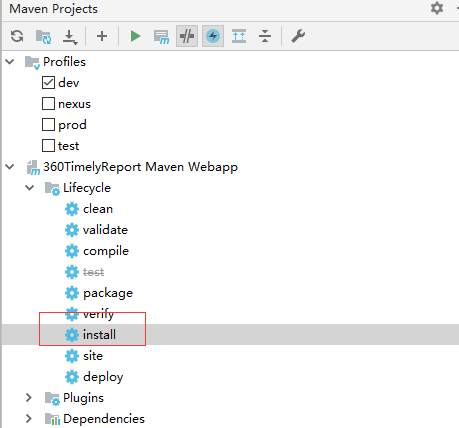
Task: Select the Plugins tree label
Action: click(x=83, y=398)
